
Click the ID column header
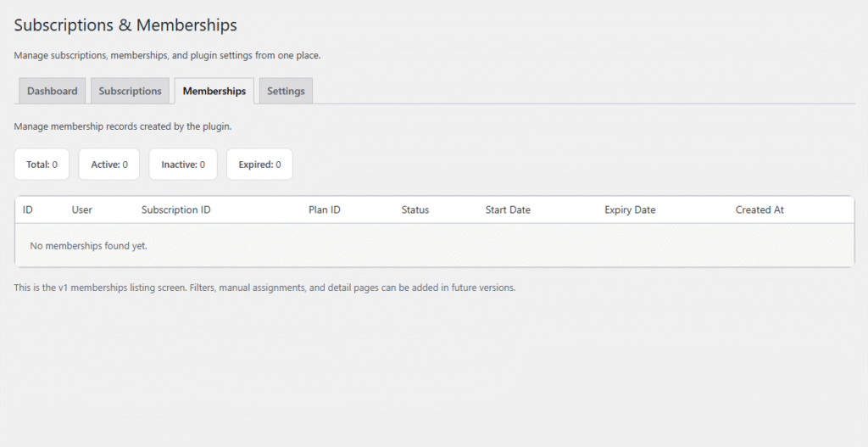click(28, 210)
